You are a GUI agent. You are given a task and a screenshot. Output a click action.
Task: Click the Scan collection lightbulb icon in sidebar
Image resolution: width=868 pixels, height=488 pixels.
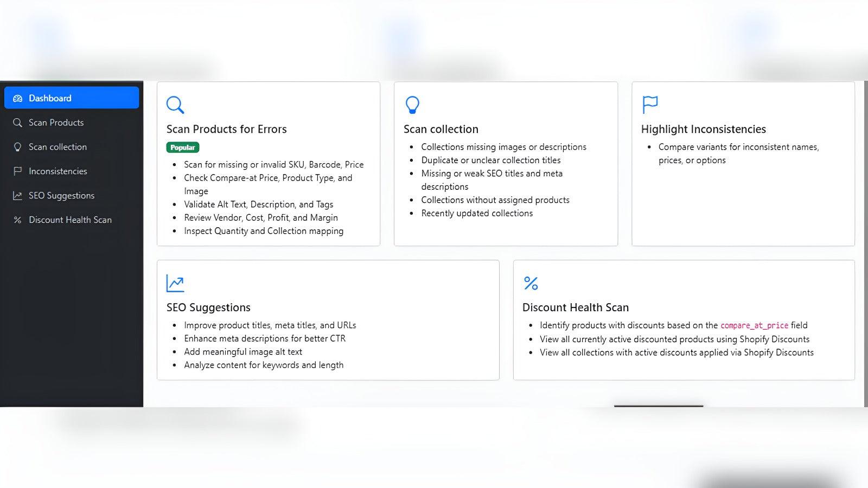(17, 147)
